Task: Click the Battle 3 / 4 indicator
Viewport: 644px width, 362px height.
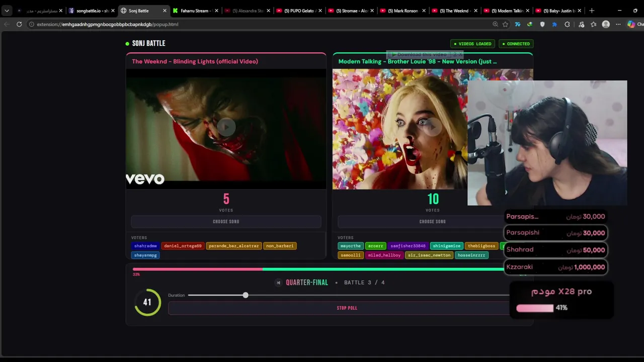Action: coord(364,283)
